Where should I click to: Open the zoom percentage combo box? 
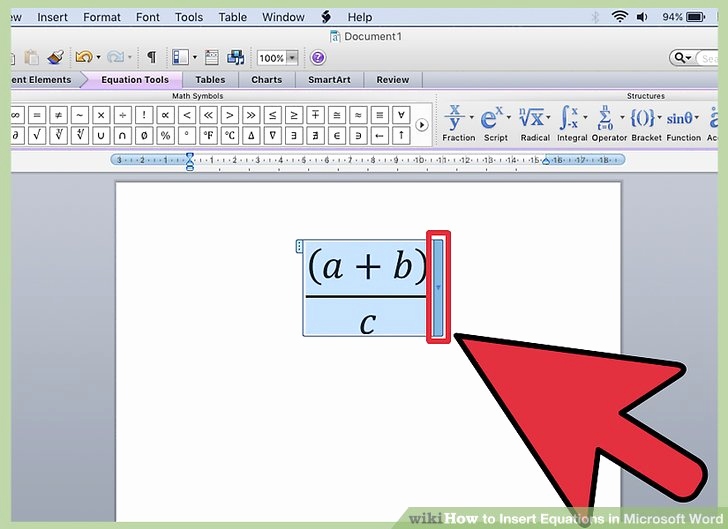(278, 58)
